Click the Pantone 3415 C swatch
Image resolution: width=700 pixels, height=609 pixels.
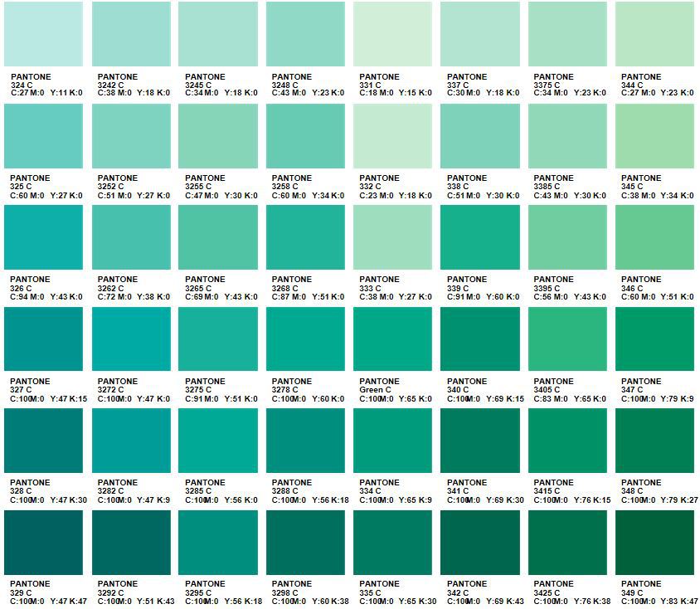567,441
